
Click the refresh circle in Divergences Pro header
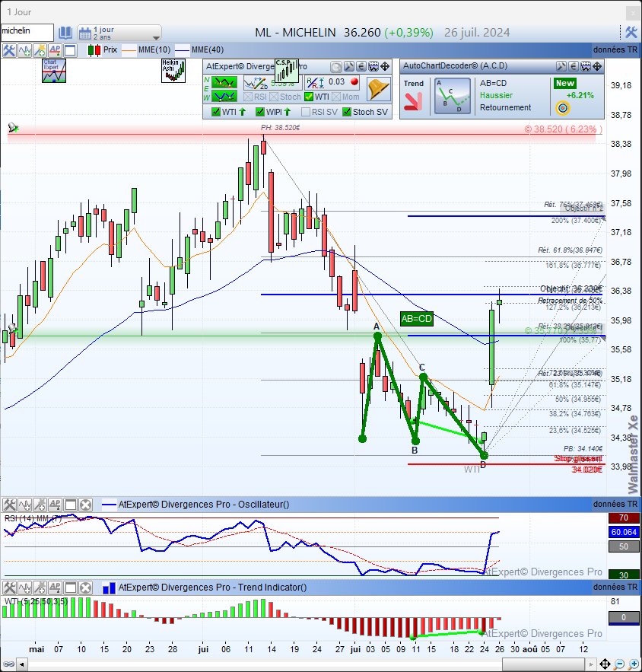[x=336, y=66]
